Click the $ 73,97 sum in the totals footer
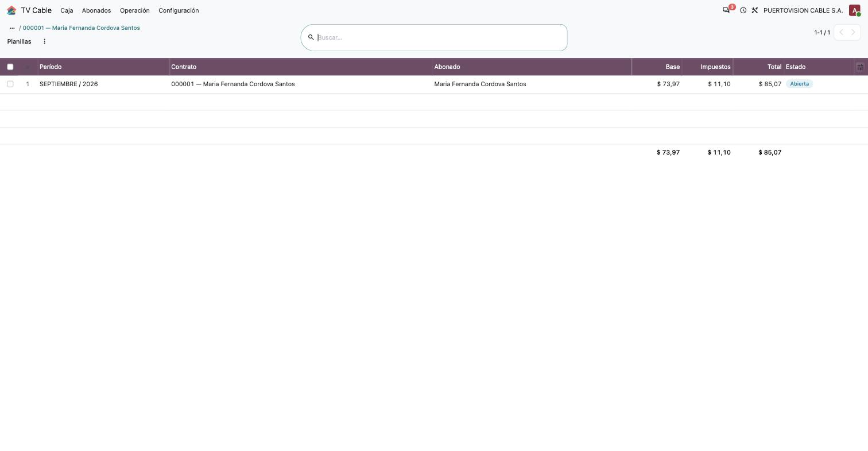This screenshot has width=868, height=451. (x=668, y=152)
